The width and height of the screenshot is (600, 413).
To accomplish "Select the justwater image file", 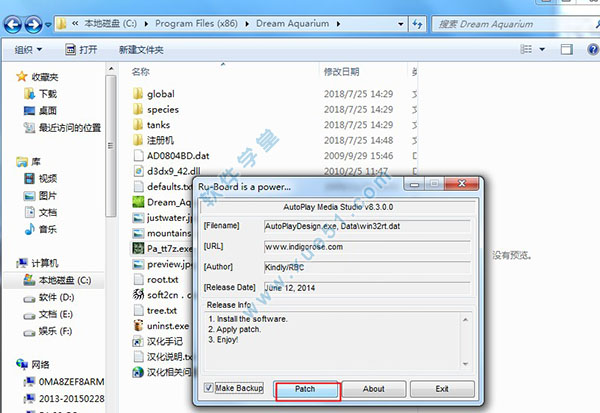I will coord(162,218).
